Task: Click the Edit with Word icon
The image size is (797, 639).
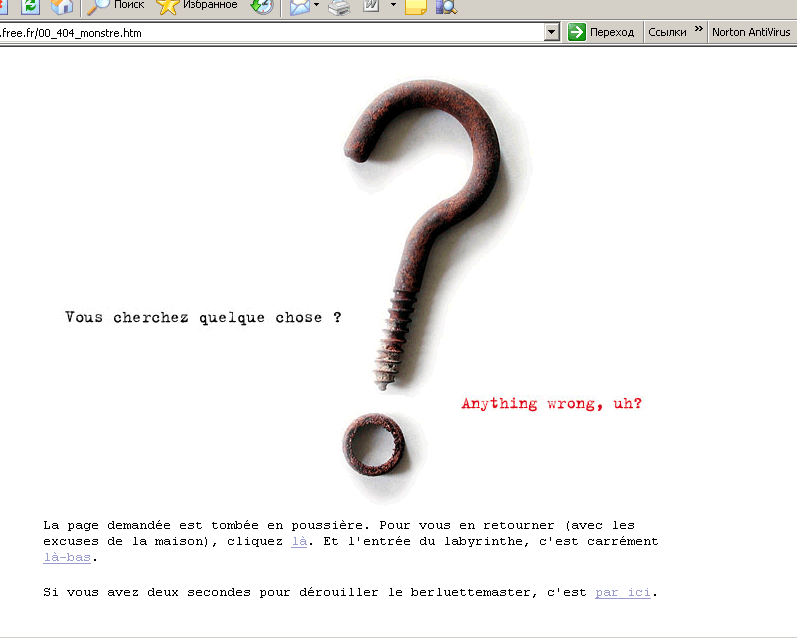Action: (371, 7)
